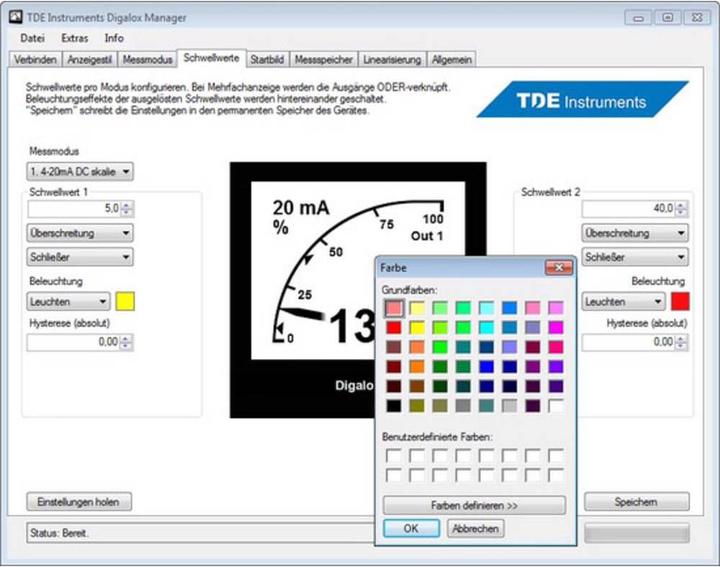Image resolution: width=720 pixels, height=567 pixels.
Task: Select orange in third color row
Action: point(417,347)
